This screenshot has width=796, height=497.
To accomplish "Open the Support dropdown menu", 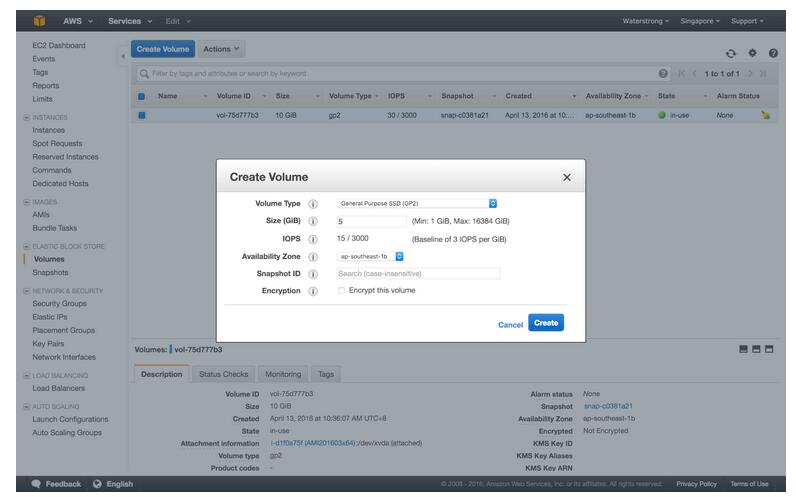I will 747,21.
